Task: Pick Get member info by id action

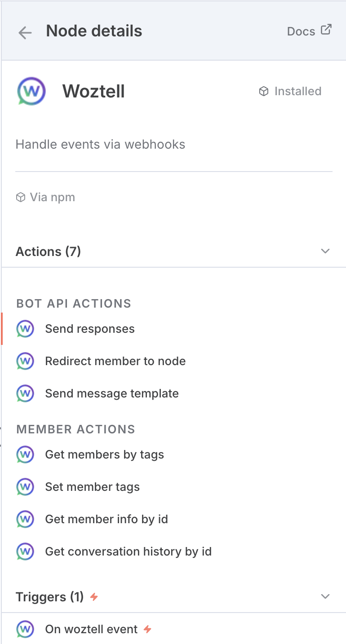Action: point(106,519)
